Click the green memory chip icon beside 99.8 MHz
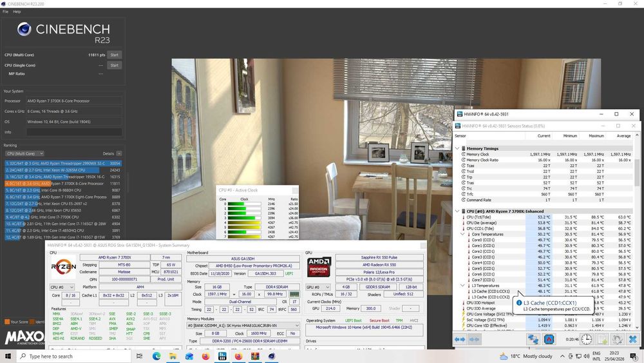This screenshot has height=363, width=644. [294, 294]
